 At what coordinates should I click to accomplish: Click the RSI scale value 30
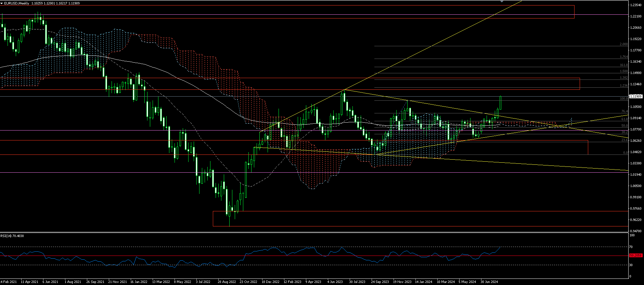tap(632, 265)
